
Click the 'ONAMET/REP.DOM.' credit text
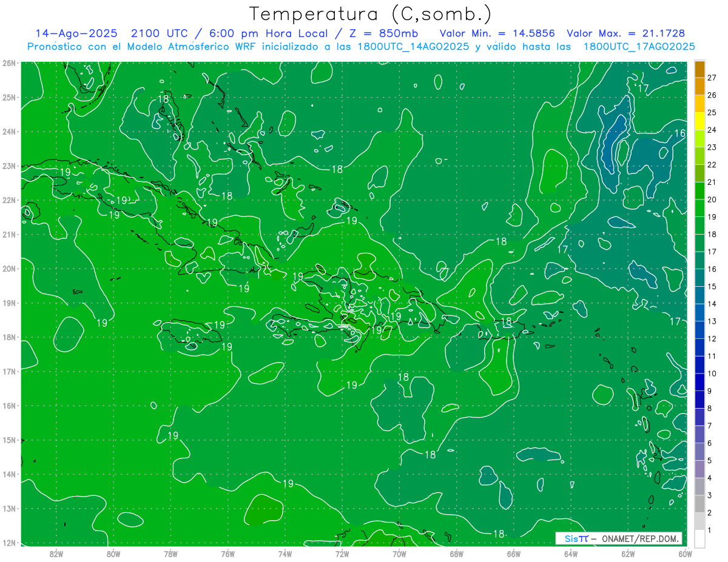click(x=641, y=538)
